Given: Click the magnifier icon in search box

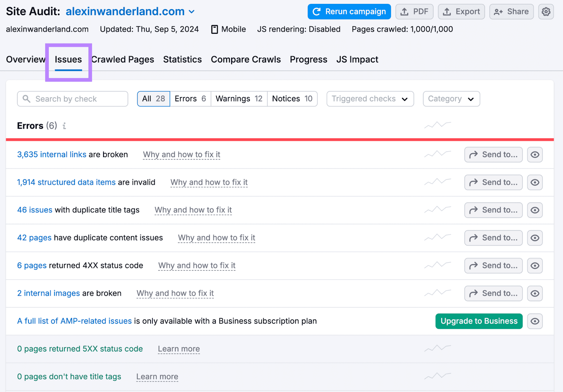Looking at the screenshot, I should (26, 99).
